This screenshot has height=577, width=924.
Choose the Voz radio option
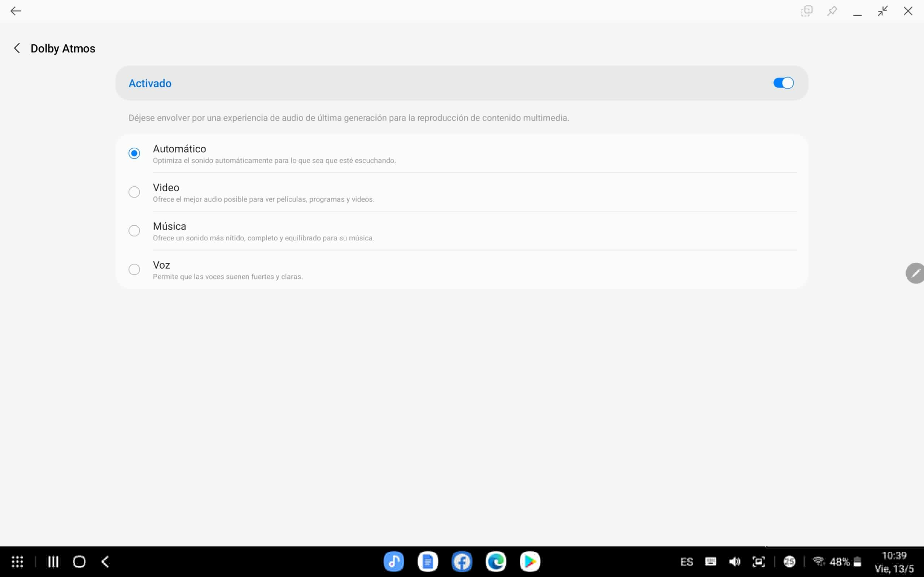134,269
